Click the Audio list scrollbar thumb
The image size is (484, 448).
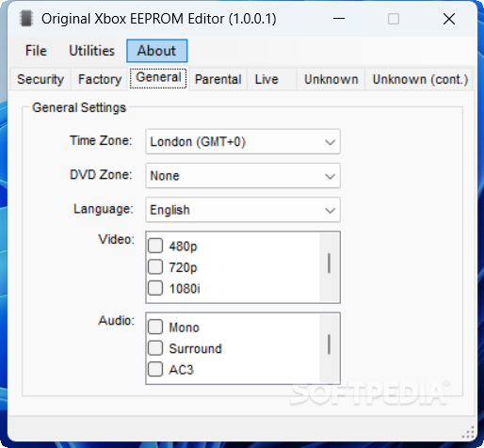coord(329,344)
